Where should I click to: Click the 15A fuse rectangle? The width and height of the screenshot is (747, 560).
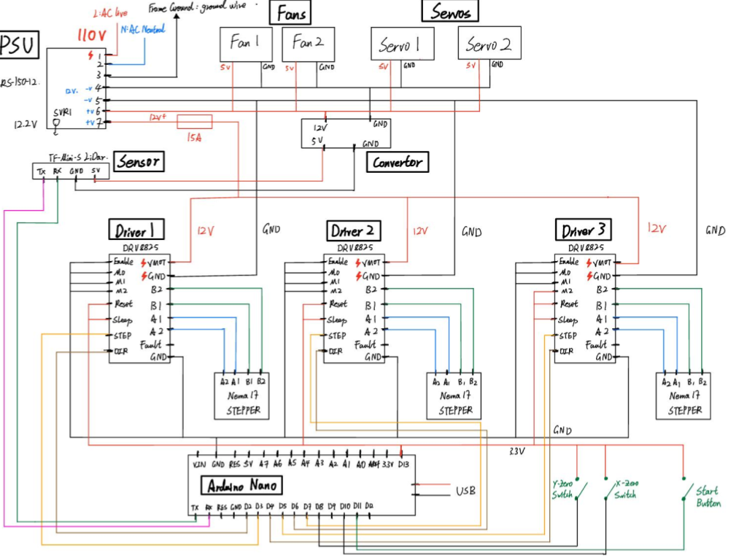click(x=194, y=122)
